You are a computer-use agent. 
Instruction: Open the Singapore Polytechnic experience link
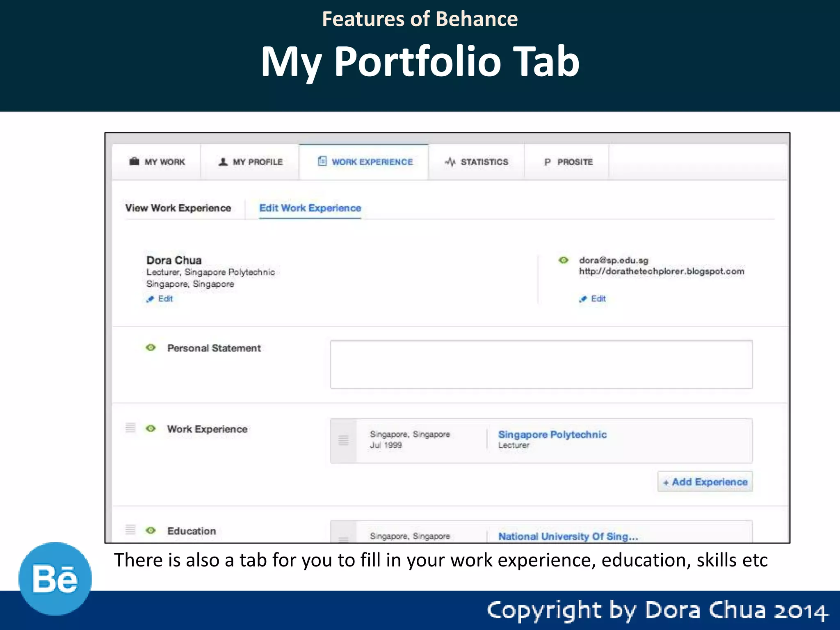[552, 434]
